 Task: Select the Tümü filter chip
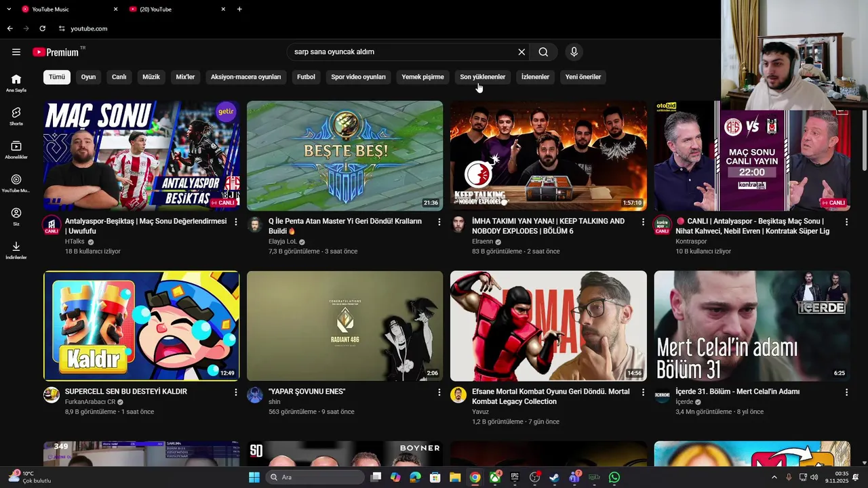click(x=57, y=77)
